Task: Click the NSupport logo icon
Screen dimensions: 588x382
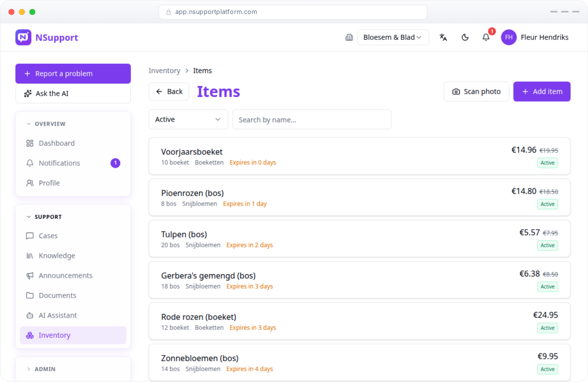Action: pos(23,37)
